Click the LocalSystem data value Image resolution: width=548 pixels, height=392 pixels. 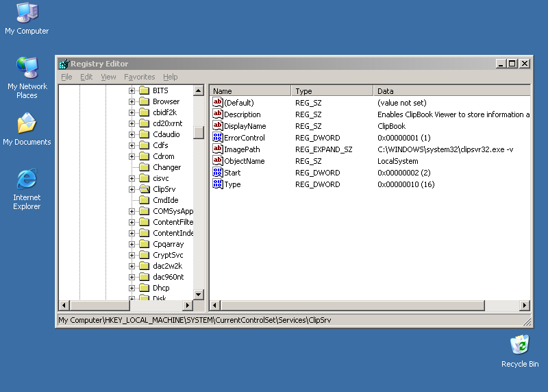pyautogui.click(x=398, y=161)
